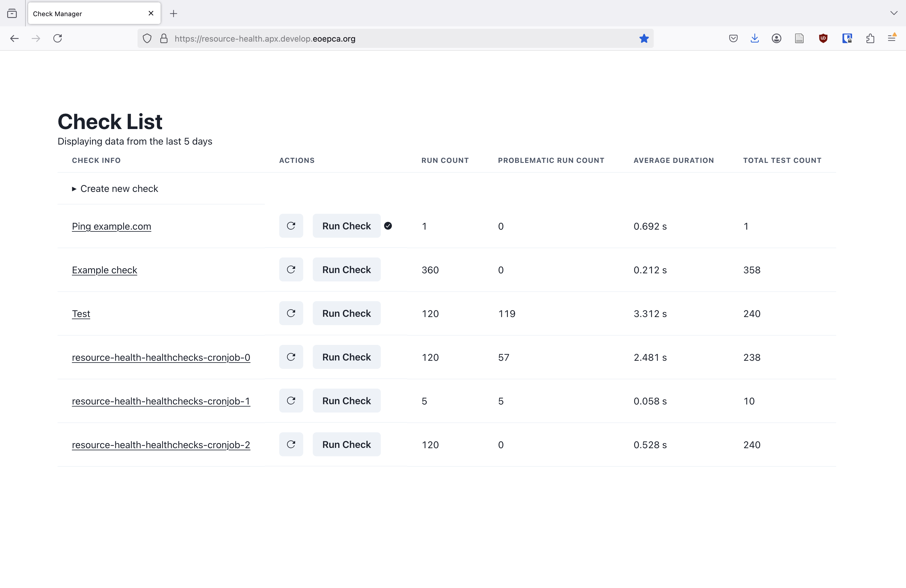Click the Check List page heading
Viewport: 906px width, 588px height.
coord(110,122)
